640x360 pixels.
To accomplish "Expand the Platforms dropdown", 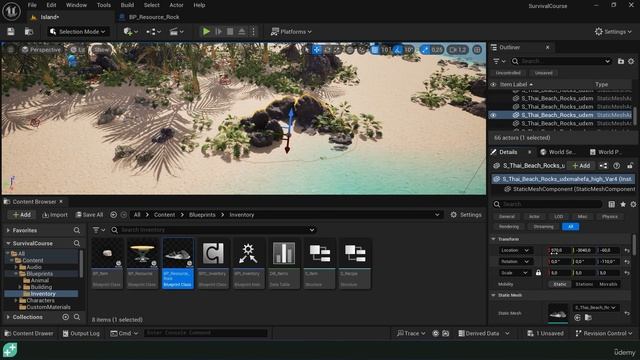I will [291, 31].
